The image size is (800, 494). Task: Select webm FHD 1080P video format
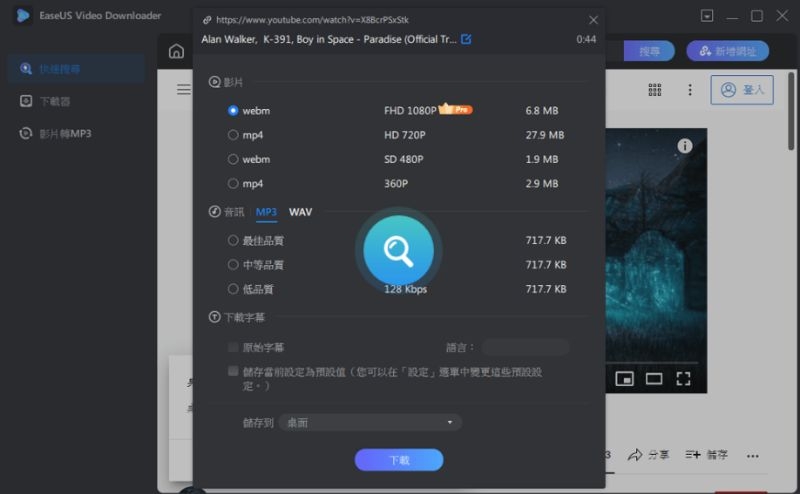point(233,110)
